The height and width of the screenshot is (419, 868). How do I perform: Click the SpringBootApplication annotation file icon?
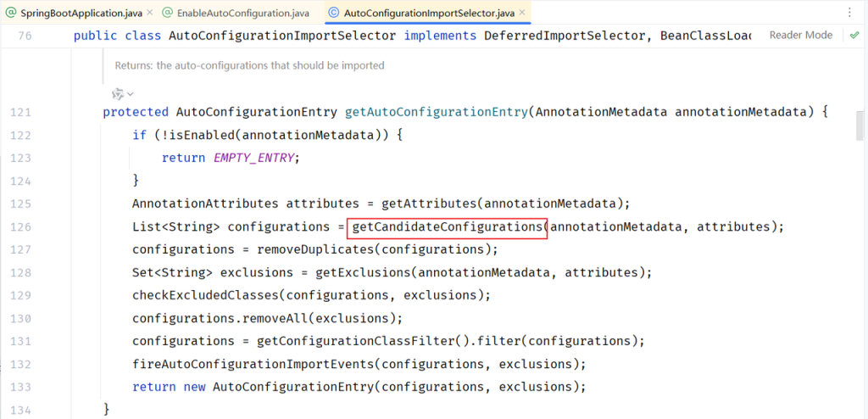click(x=11, y=13)
